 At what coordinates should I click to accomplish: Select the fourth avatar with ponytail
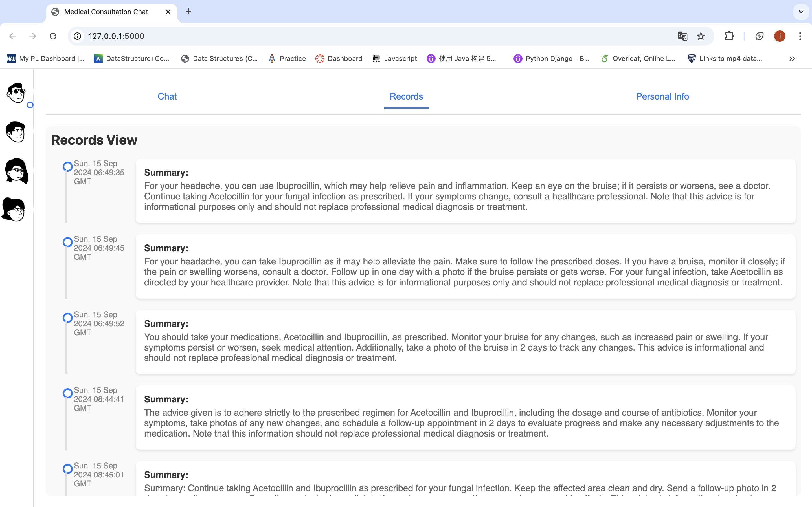[14, 210]
